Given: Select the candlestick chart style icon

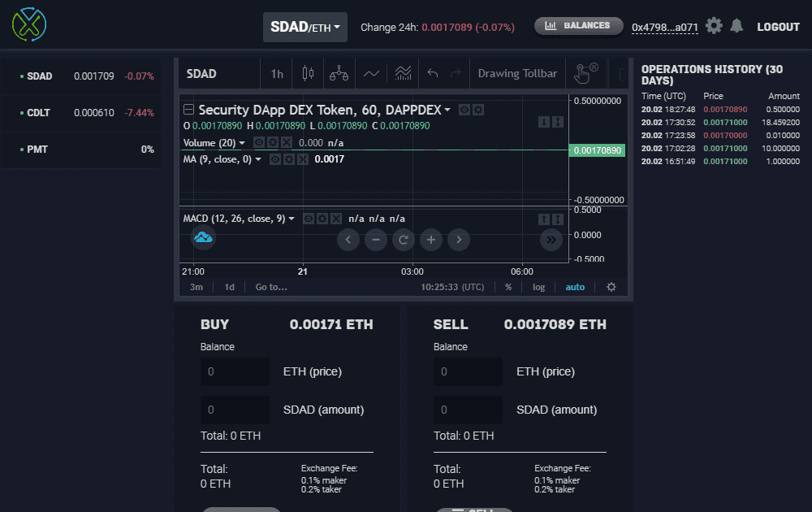Looking at the screenshot, I should [x=308, y=73].
